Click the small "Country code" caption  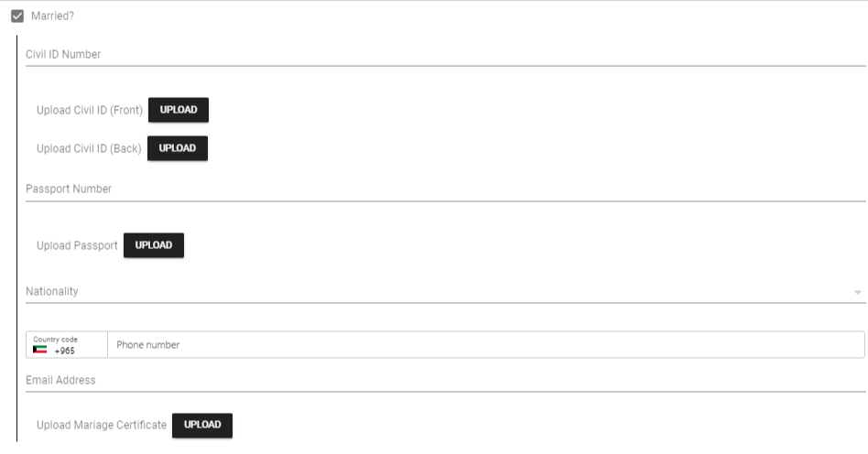point(56,339)
